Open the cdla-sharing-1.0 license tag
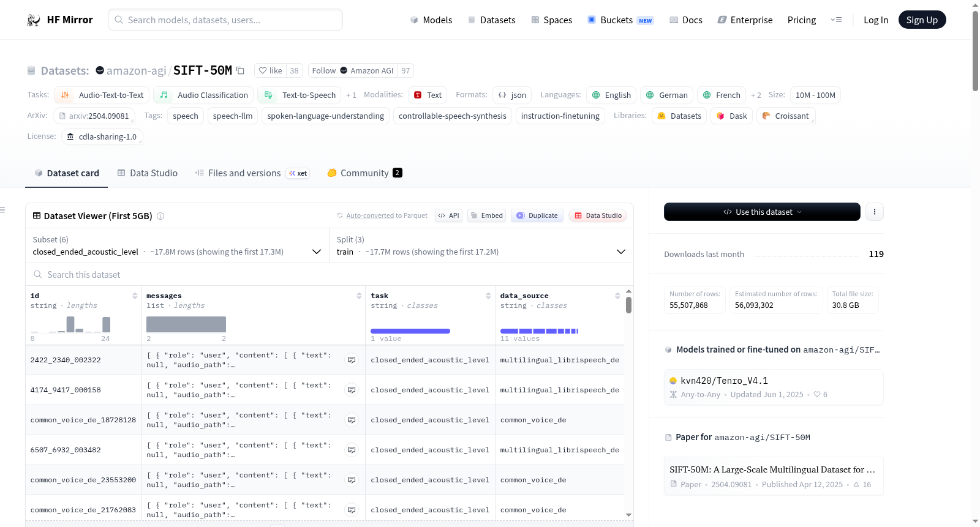This screenshot has width=980, height=527. click(x=102, y=136)
